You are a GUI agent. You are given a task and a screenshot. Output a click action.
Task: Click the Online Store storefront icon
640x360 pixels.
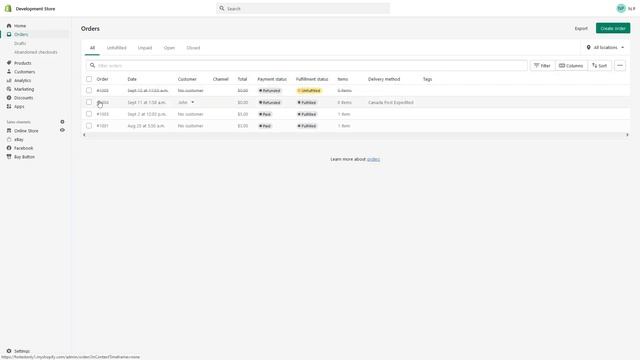click(9, 131)
